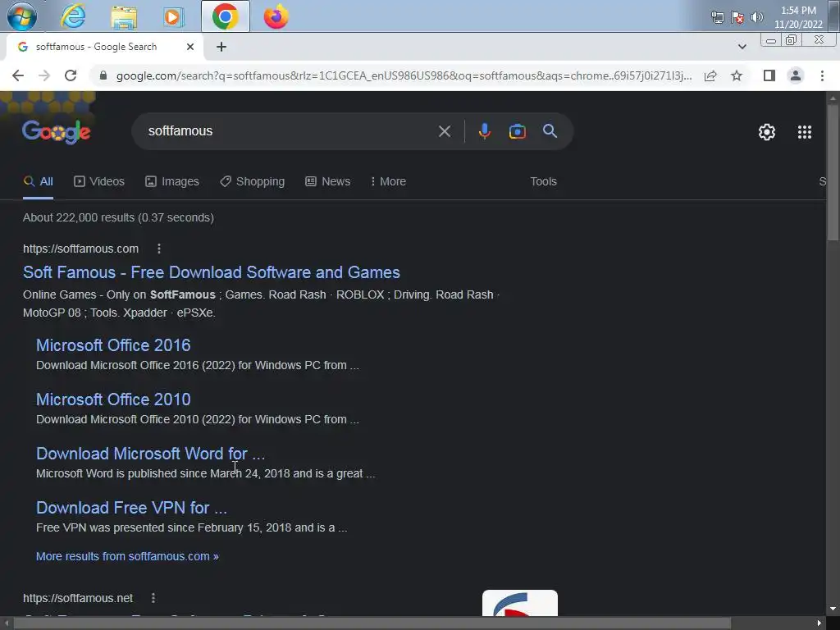Screen dimensions: 840x630
Task: Open options menu beside softfamous.net URL
Action: [153, 598]
